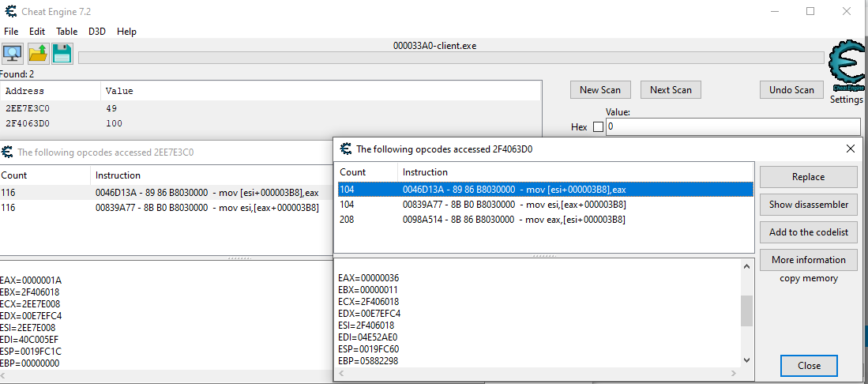868x384 pixels.
Task: Click the Value input field
Action: [733, 126]
